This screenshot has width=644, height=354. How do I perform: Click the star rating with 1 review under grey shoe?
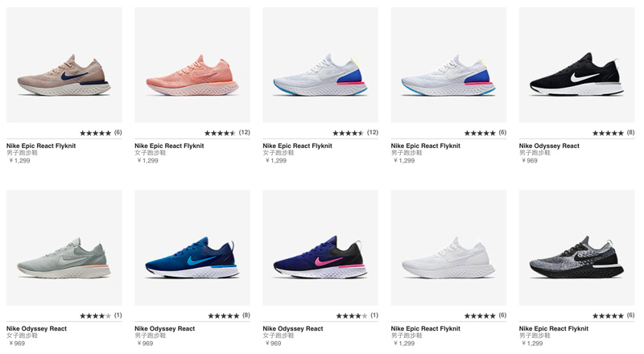point(95,315)
